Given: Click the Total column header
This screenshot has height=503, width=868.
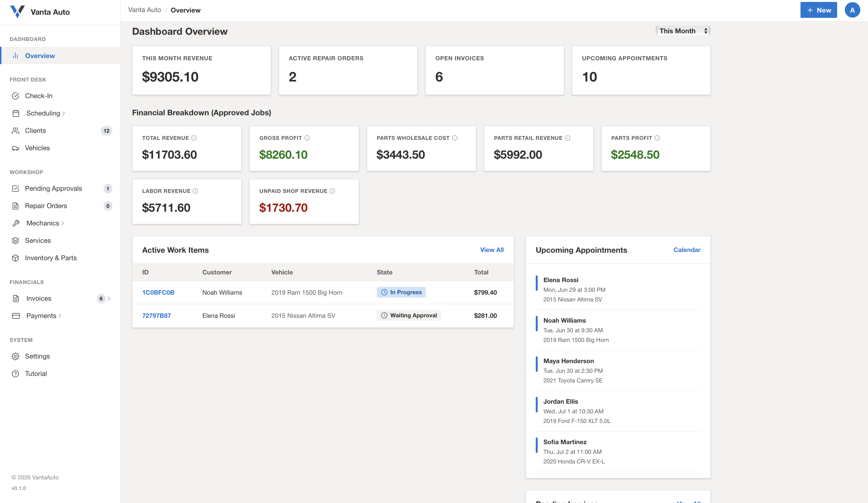Looking at the screenshot, I should (x=481, y=272).
